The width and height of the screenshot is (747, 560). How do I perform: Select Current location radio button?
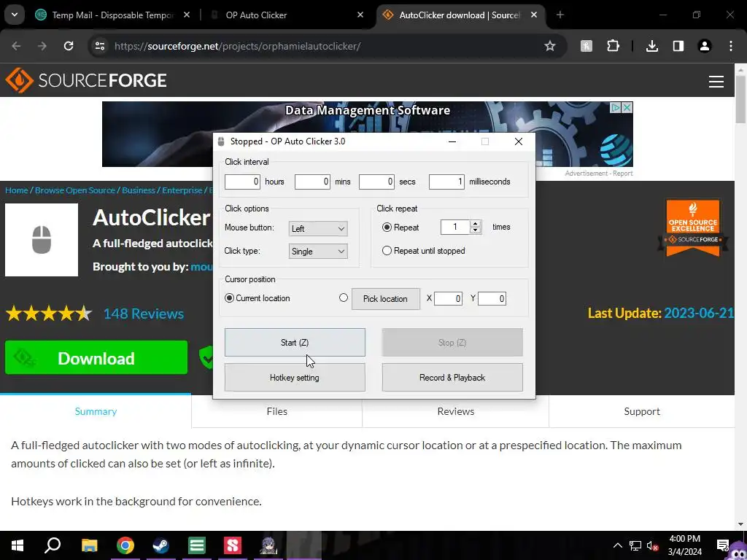229,298
